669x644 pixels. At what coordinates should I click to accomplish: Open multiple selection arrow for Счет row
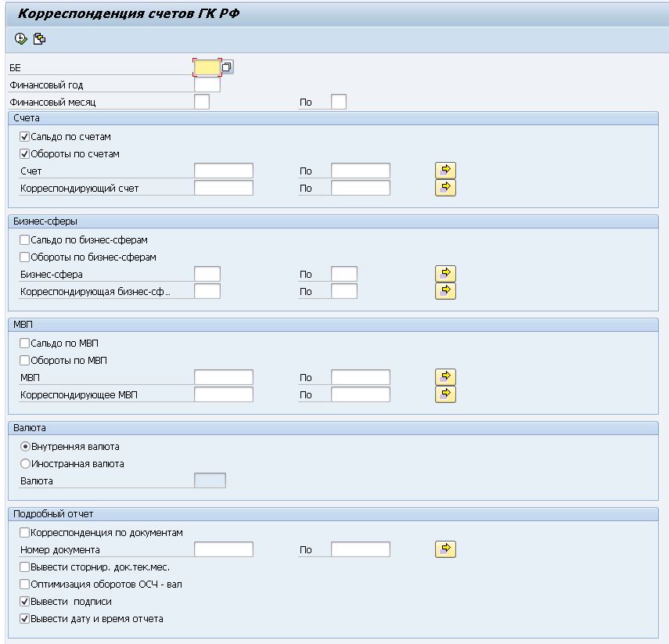pyautogui.click(x=445, y=171)
